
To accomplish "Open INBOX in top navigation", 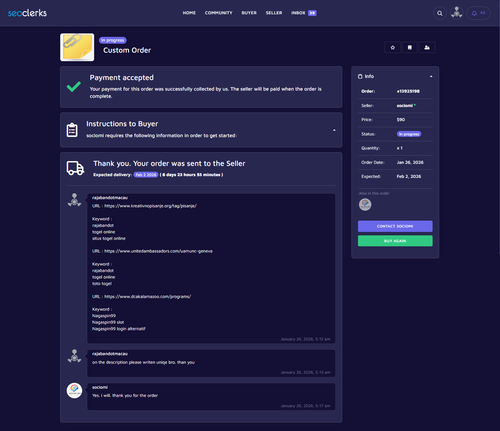I will point(298,13).
